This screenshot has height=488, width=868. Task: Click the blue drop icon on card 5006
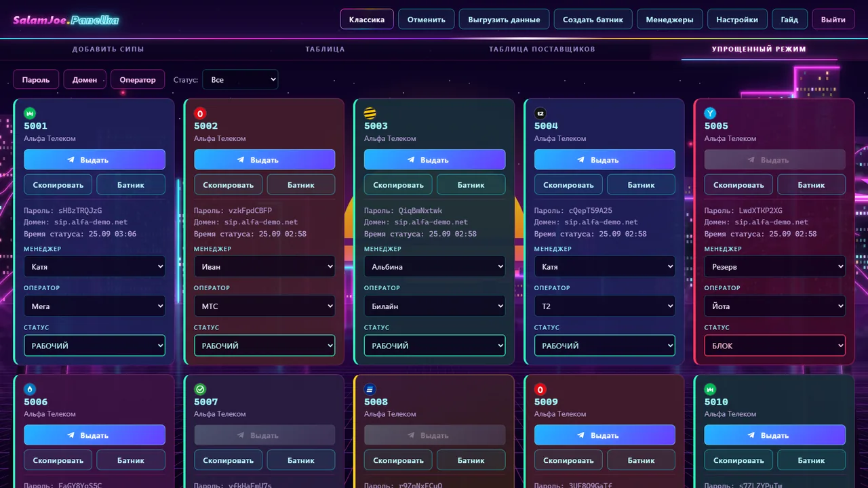pos(30,389)
